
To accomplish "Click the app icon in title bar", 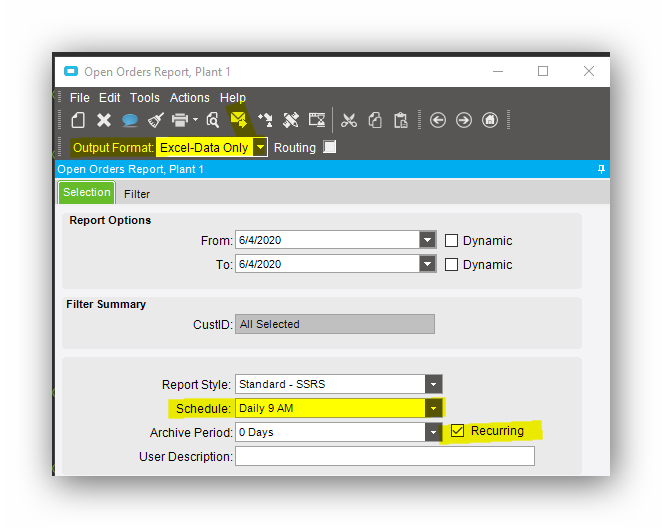I will pos(71,71).
